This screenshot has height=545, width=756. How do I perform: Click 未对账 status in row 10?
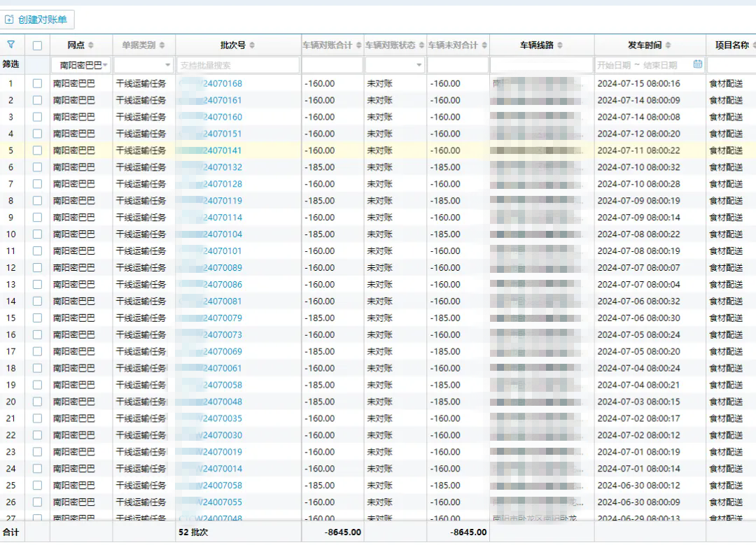(380, 234)
